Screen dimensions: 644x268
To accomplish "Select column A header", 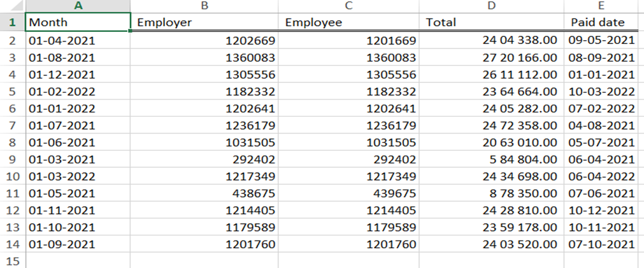I will tap(78, 6).
